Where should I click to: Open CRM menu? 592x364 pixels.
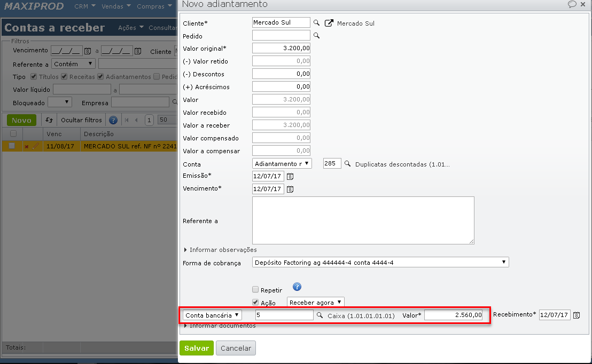[85, 6]
